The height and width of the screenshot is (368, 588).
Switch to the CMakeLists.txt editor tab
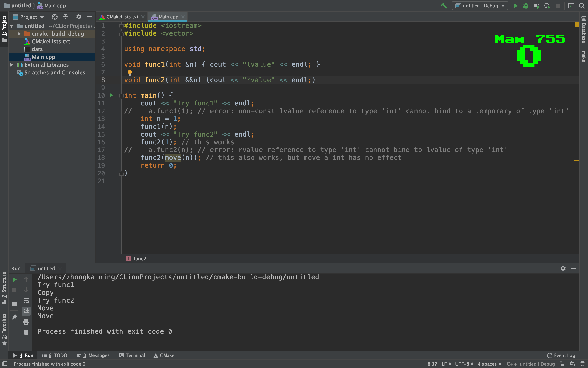point(122,17)
